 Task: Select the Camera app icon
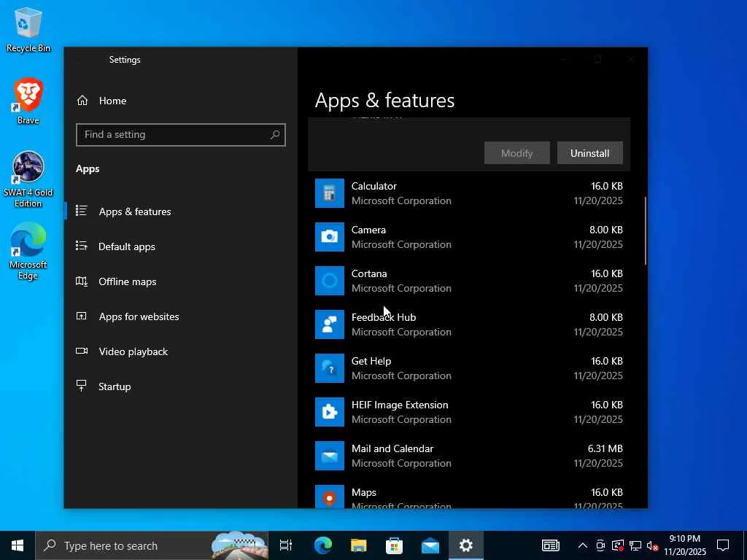click(329, 237)
